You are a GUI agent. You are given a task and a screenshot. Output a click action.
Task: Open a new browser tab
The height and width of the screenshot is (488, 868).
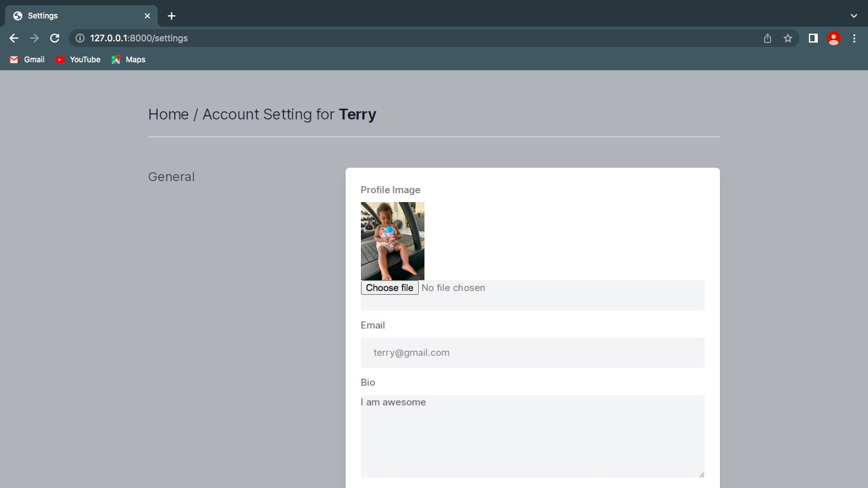172,16
